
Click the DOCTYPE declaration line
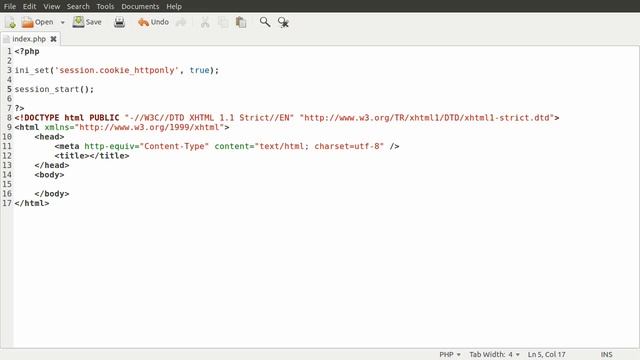(287, 118)
